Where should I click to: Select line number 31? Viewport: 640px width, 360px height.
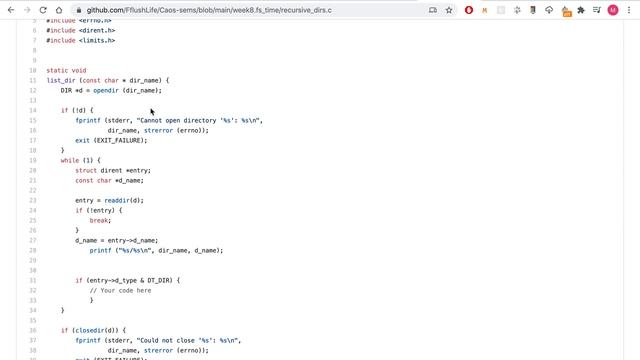33,280
